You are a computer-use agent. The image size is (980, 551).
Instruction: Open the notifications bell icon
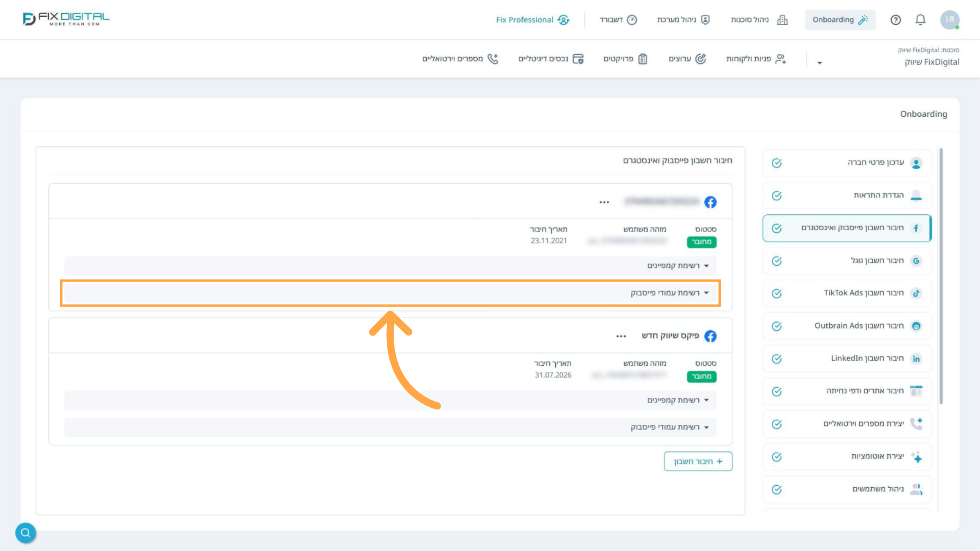920,20
